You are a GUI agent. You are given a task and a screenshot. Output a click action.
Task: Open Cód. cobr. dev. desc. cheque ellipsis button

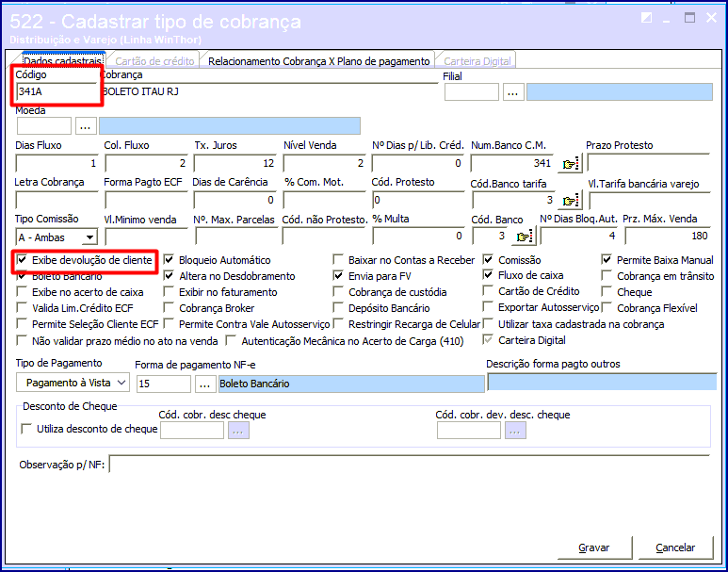point(515,431)
